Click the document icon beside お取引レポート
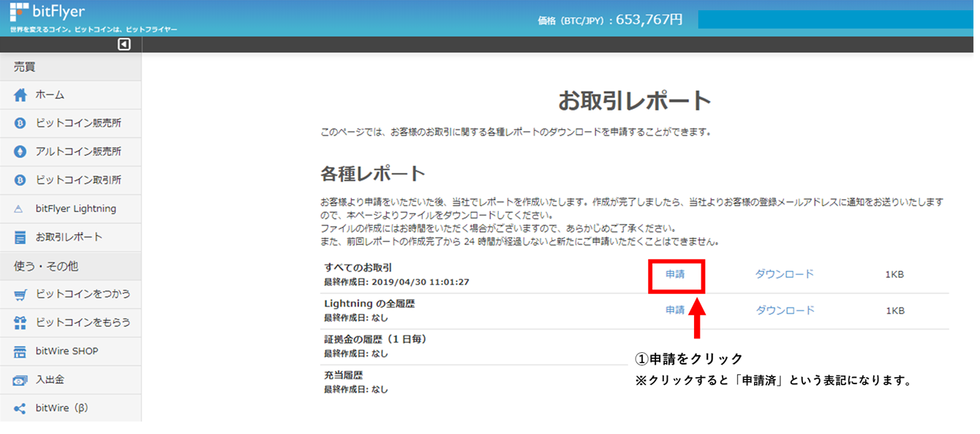This screenshot has width=980, height=434. click(x=20, y=237)
